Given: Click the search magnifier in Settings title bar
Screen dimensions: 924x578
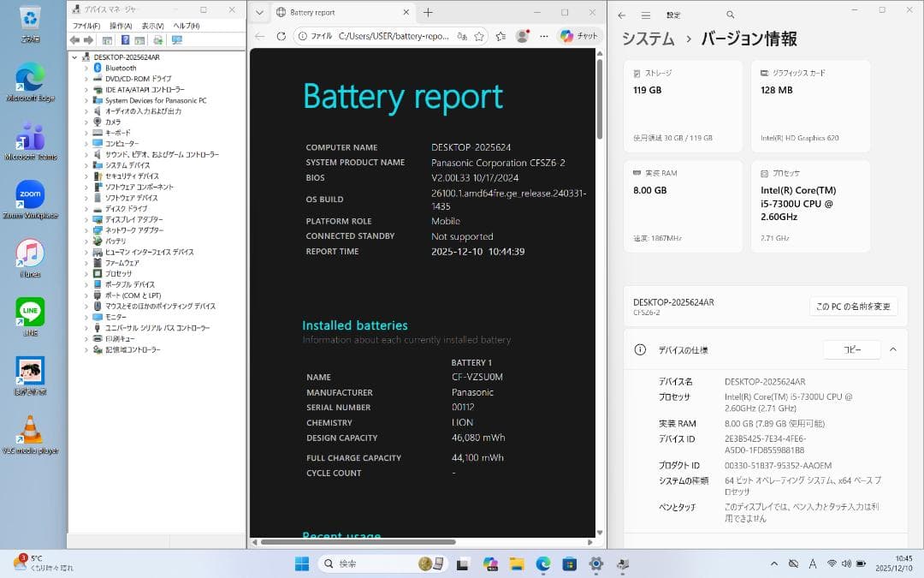Looking at the screenshot, I should pos(730,15).
